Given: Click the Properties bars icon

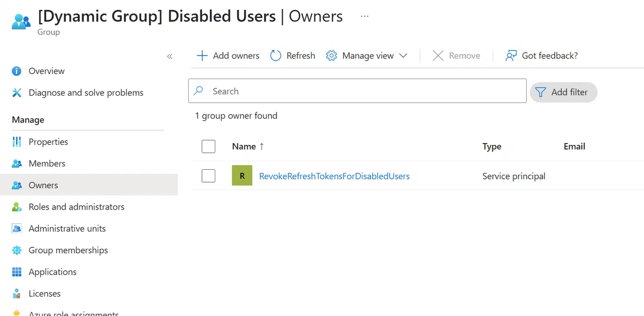Looking at the screenshot, I should click(17, 142).
